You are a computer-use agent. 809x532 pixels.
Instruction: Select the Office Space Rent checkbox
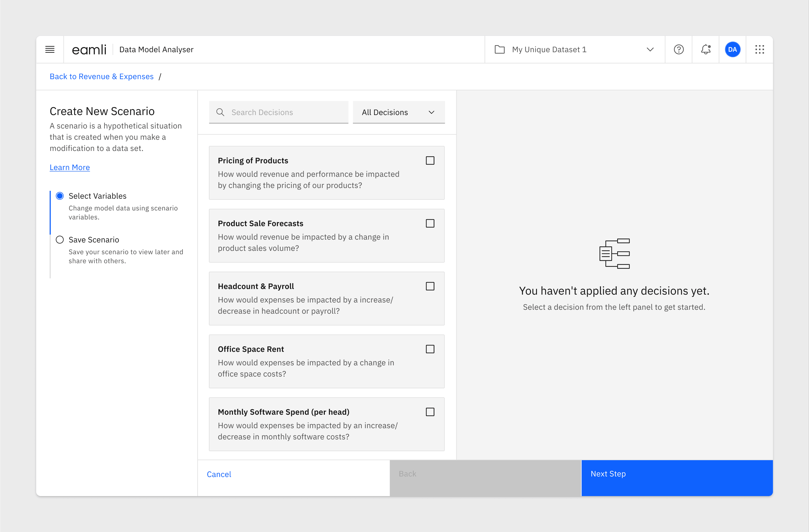[430, 349]
